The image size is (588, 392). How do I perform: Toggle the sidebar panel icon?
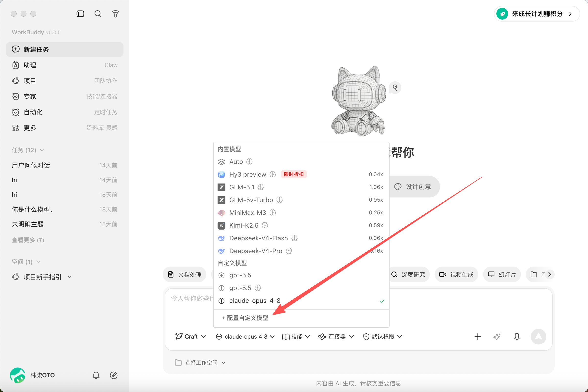tap(80, 14)
